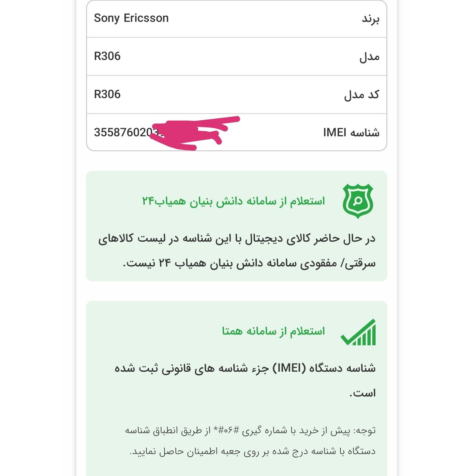Screen dimensions: 476x476
Task: Click the green Hamyab24 inquiry card
Action: pyautogui.click(x=237, y=226)
